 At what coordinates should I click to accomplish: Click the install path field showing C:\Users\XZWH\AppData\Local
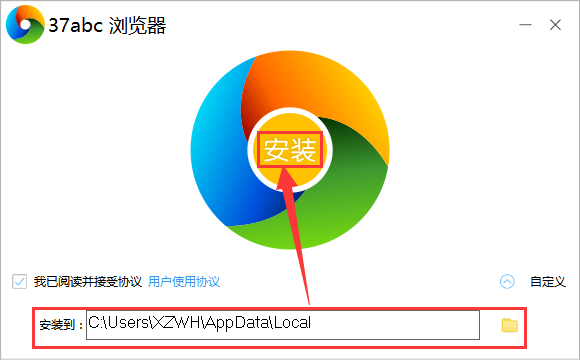(283, 325)
